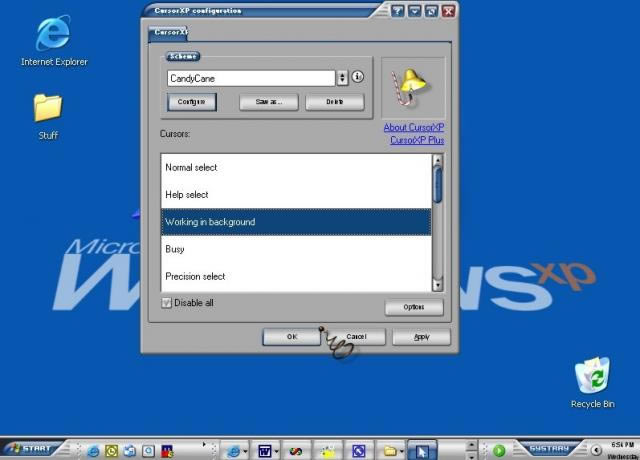Image resolution: width=640 pixels, height=460 pixels.
Task: Expand quick launch overflow arrow
Action: click(x=204, y=444)
